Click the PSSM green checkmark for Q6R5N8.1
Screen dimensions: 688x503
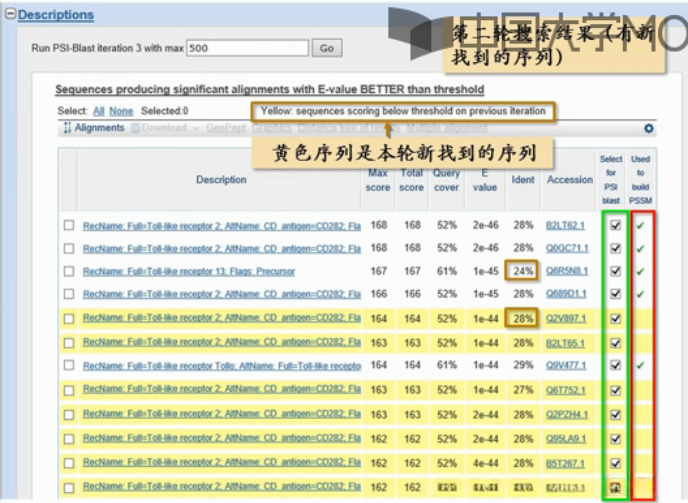coord(641,272)
